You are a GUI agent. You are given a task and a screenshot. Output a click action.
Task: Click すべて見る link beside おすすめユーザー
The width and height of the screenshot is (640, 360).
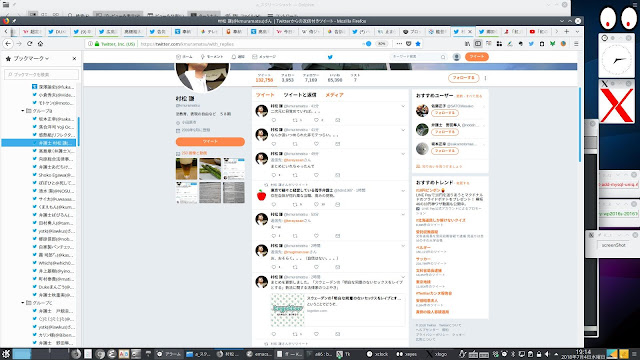474,96
